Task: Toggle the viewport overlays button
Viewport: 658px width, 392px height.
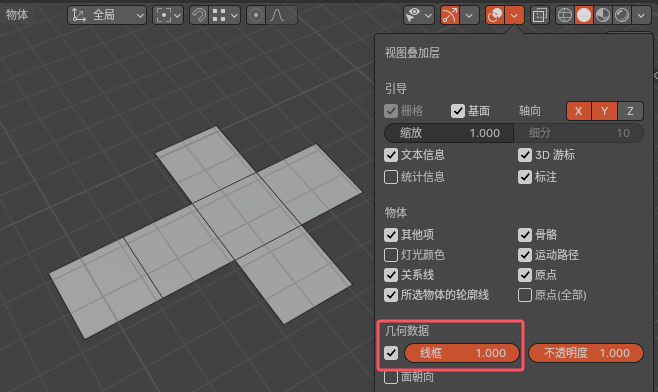Action: [495, 16]
